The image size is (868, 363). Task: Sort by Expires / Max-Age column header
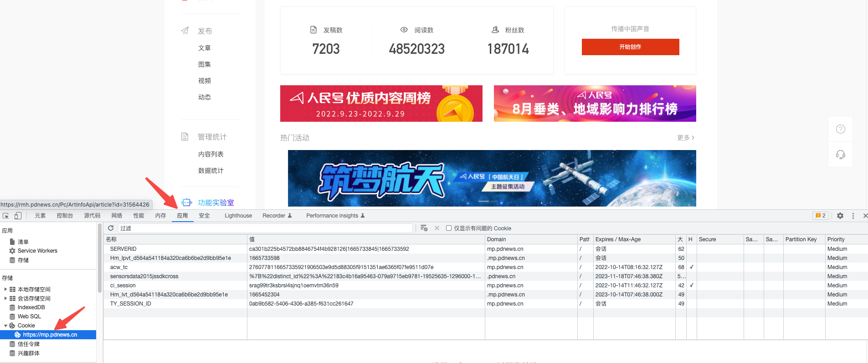pos(634,239)
